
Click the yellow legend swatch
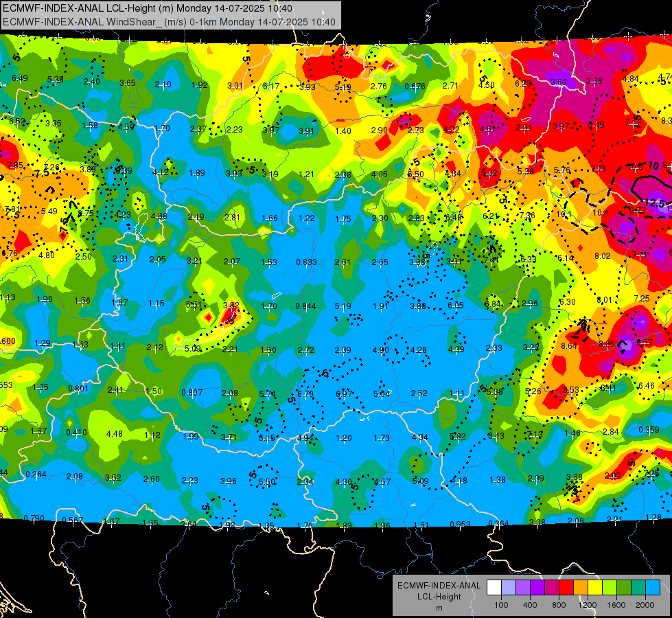(595, 587)
